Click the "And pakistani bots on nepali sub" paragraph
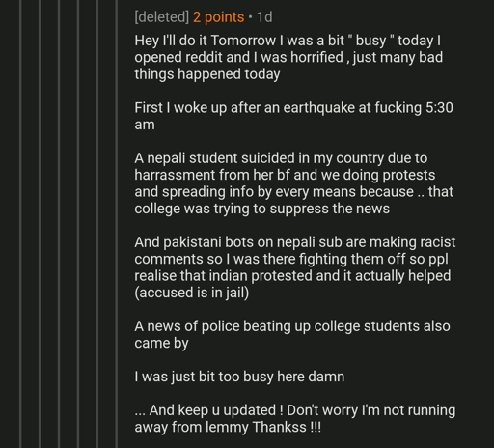This screenshot has height=448, width=494. [295, 267]
